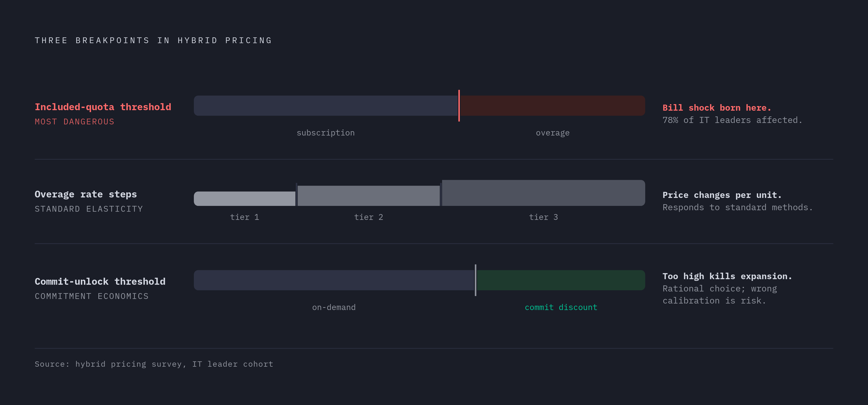Click the green 'commit discount' label
This screenshot has height=405, width=868.
(561, 307)
